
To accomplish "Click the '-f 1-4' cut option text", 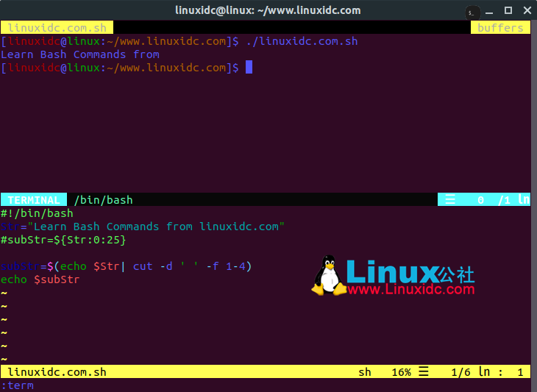I will pos(226,266).
